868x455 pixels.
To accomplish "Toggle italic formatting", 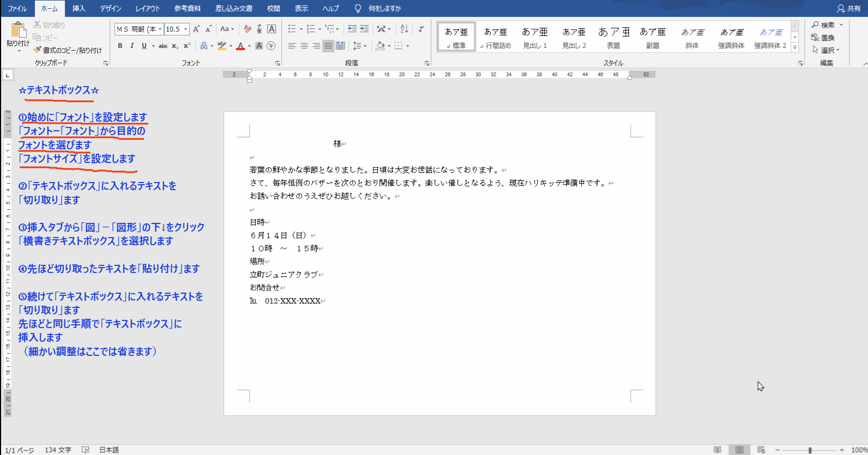I will [x=132, y=46].
